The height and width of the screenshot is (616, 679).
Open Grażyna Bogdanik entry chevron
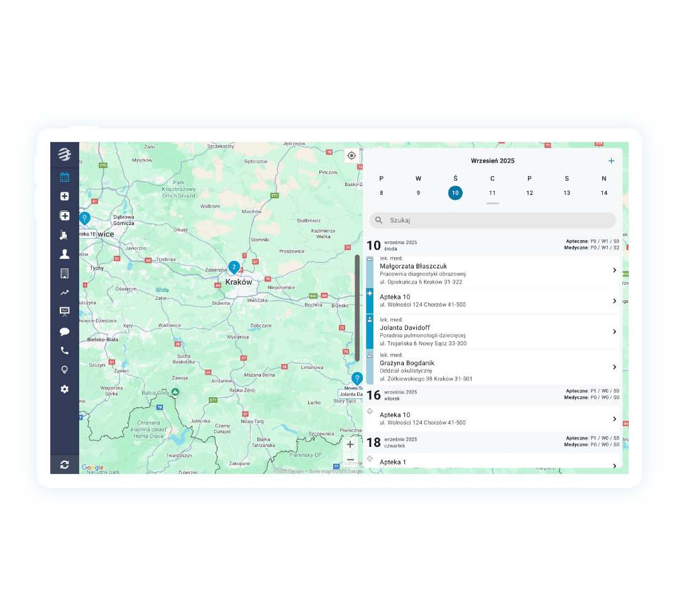(x=614, y=367)
